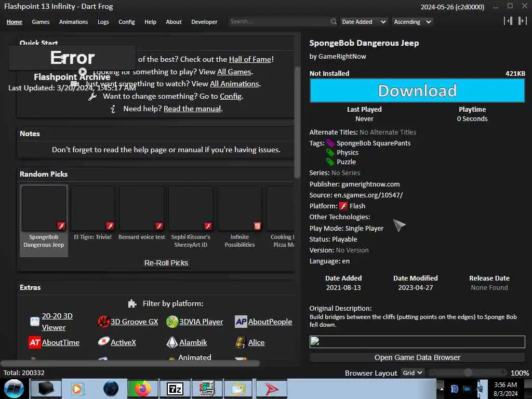Click the puzzle piece filter icon
Viewport: 532px width, 399px height.
pyautogui.click(x=132, y=303)
